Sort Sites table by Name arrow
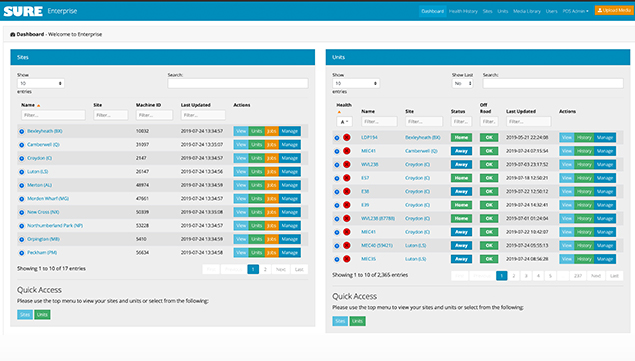The width and height of the screenshot is (635, 361). pos(38,105)
